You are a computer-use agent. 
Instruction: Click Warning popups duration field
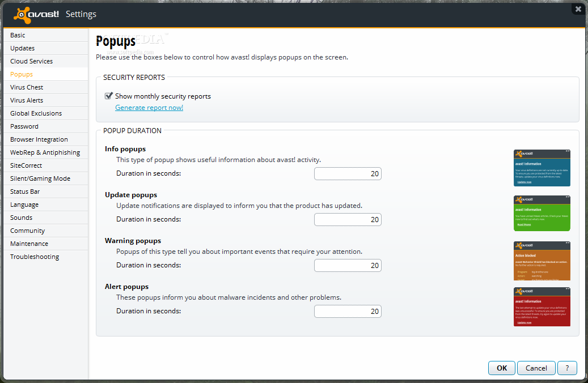click(348, 265)
